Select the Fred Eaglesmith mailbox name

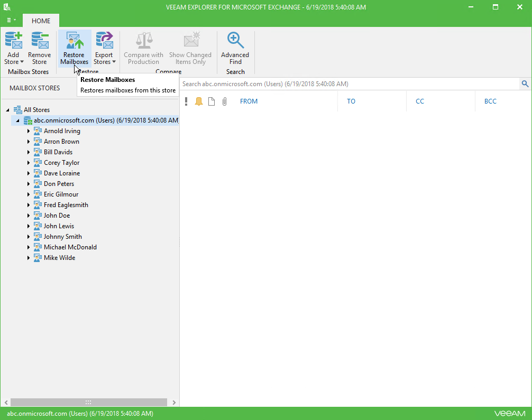coord(66,205)
